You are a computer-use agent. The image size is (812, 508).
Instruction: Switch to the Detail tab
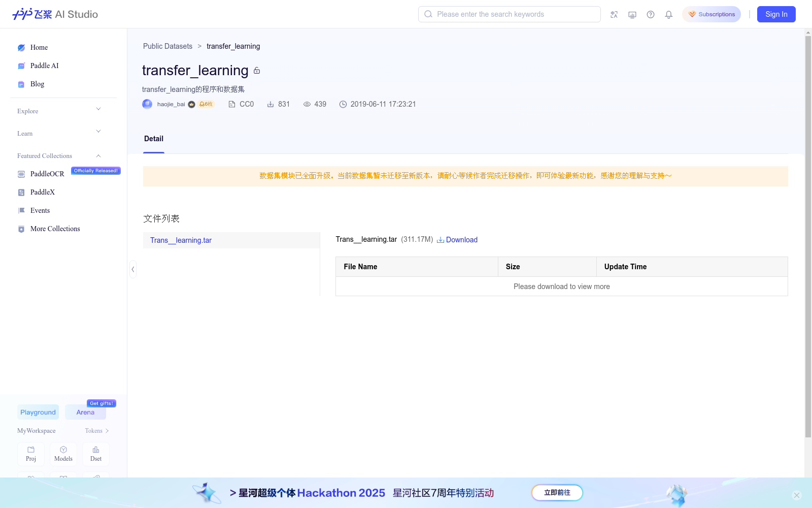pyautogui.click(x=154, y=139)
